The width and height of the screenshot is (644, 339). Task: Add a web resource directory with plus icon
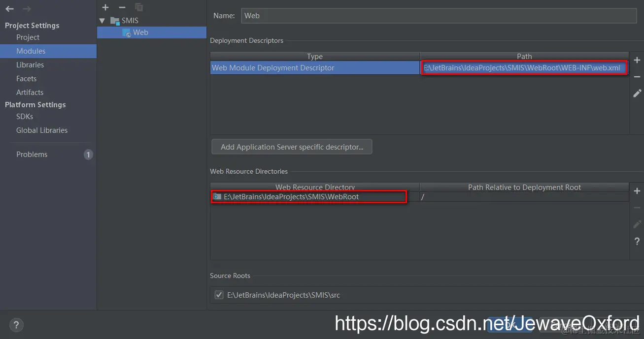637,191
